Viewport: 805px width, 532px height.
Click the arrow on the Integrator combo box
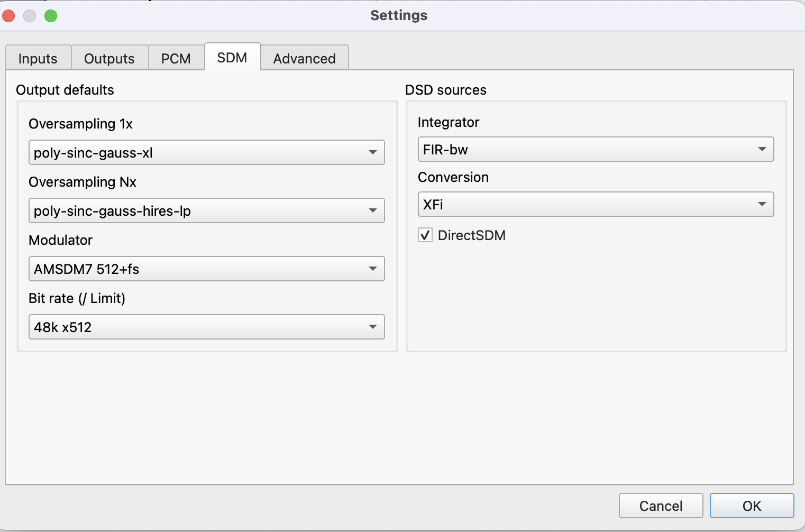tap(762, 149)
